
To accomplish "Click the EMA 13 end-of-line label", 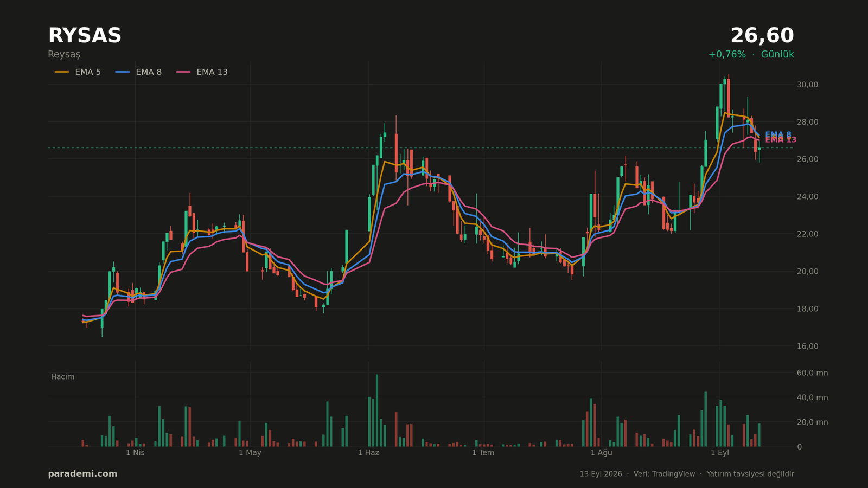I will (781, 140).
